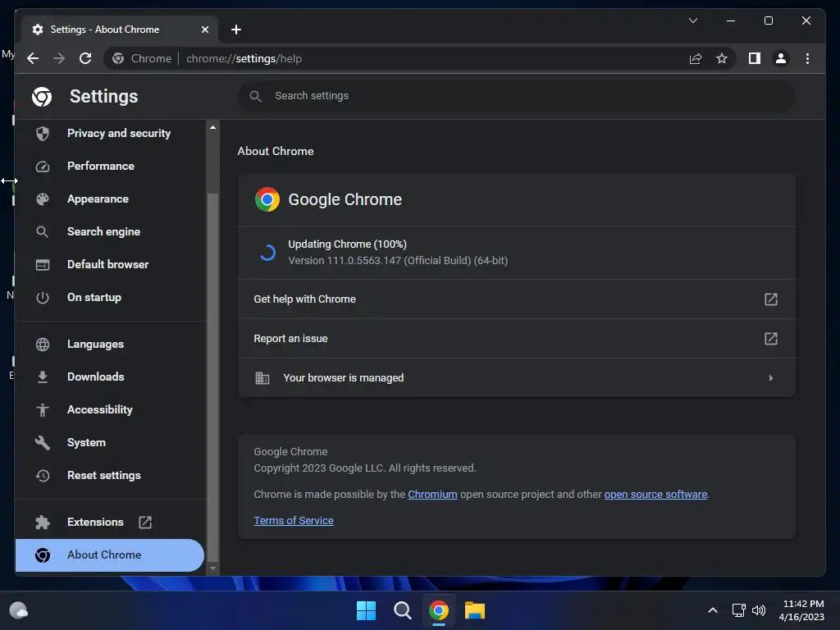Open File Explorer from the taskbar
This screenshot has height=630, width=840.
475,610
